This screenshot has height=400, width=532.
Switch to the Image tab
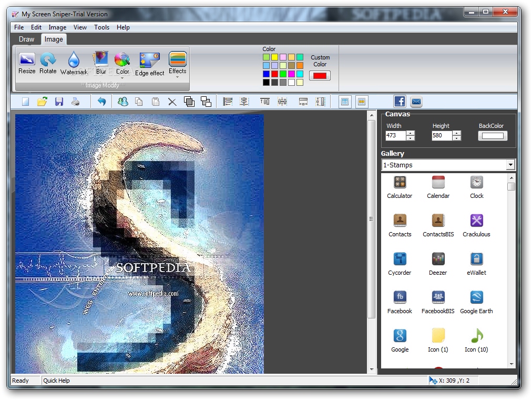(x=54, y=39)
